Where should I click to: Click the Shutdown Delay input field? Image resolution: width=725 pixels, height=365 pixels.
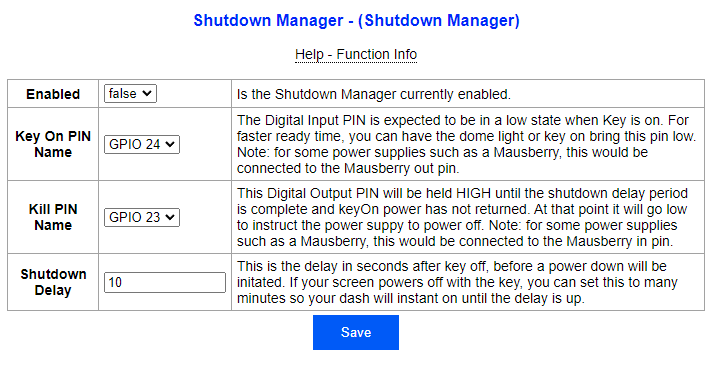[x=165, y=282]
